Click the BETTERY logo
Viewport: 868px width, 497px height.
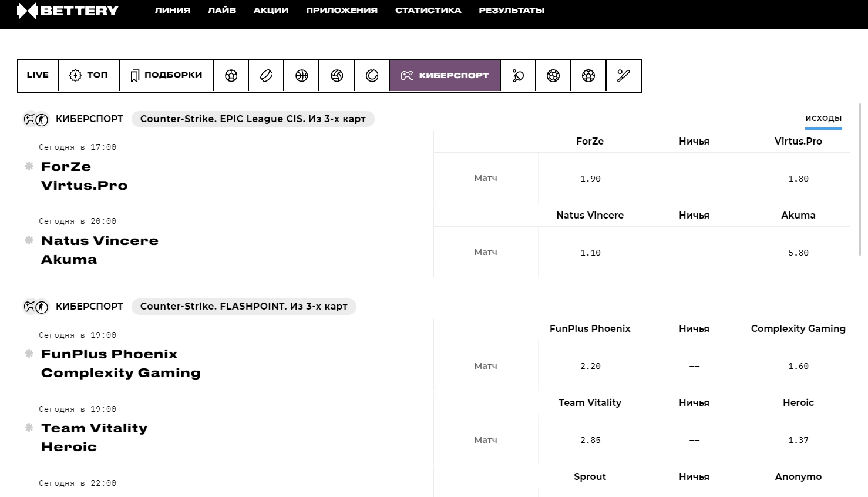point(68,11)
